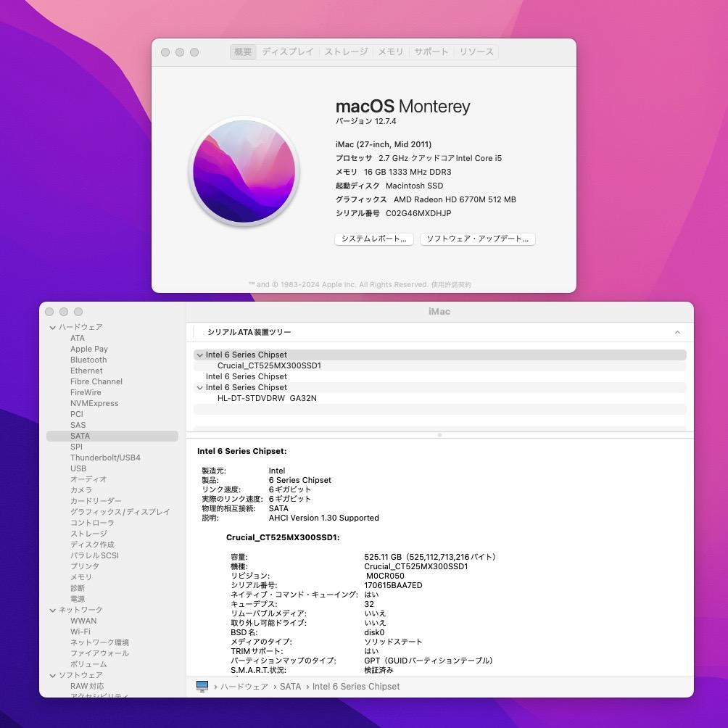The width and height of the screenshot is (728, 728).
Task: Select the メモリ tab
Action: [389, 51]
